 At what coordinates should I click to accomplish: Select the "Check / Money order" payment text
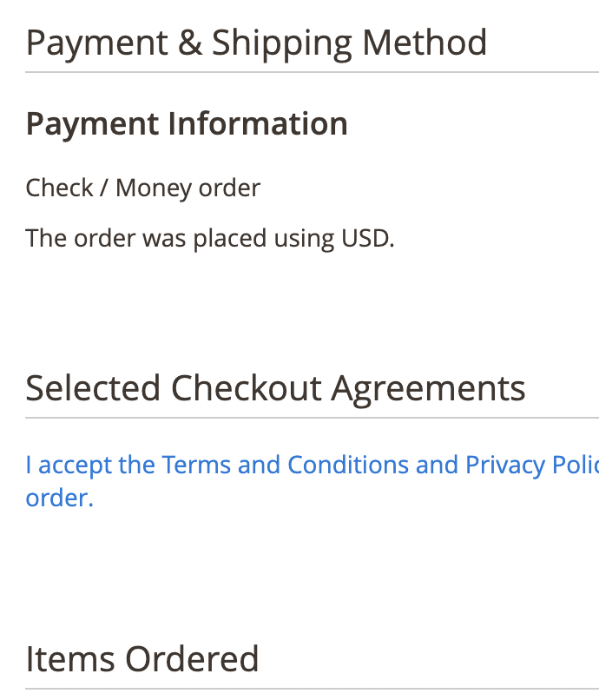click(x=142, y=188)
